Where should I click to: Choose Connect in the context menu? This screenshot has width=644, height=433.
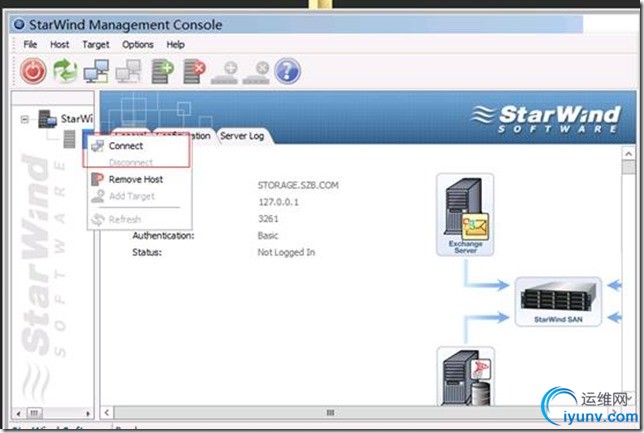(x=139, y=146)
